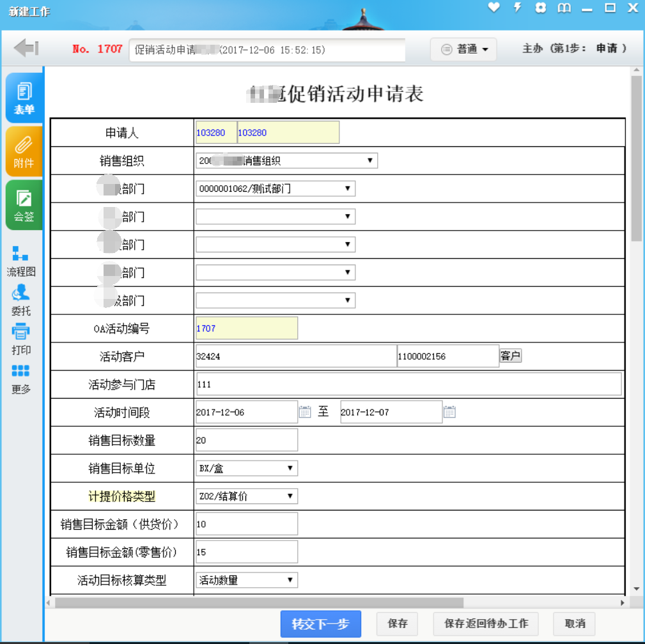
Task: Click the No. 1707 work number
Action: [x=98, y=49]
